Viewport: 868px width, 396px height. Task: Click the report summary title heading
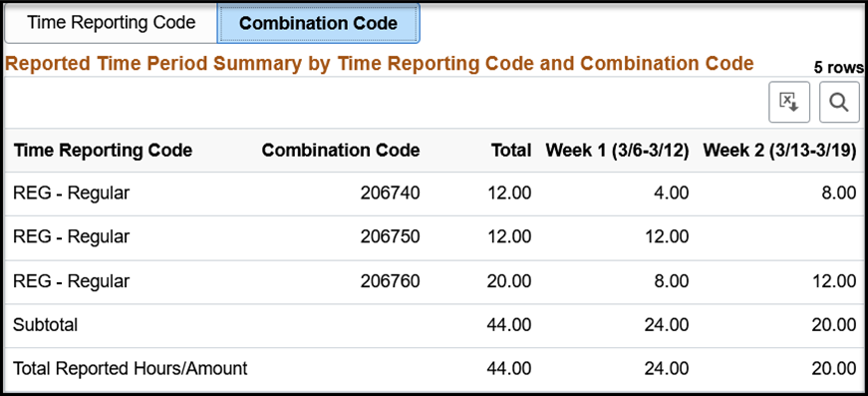[380, 64]
